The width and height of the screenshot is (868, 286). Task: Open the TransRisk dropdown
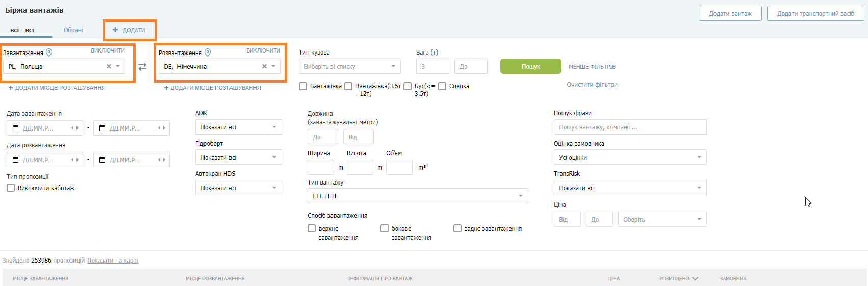(630, 188)
